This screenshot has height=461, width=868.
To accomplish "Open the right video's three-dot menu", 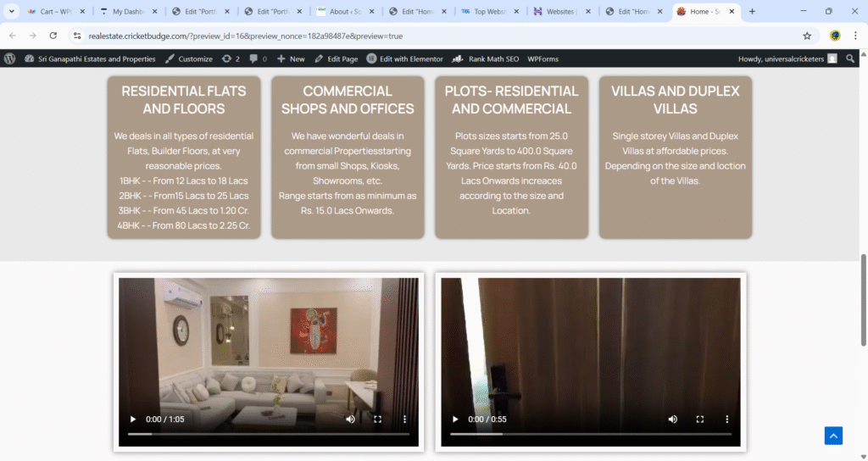I will pos(726,419).
